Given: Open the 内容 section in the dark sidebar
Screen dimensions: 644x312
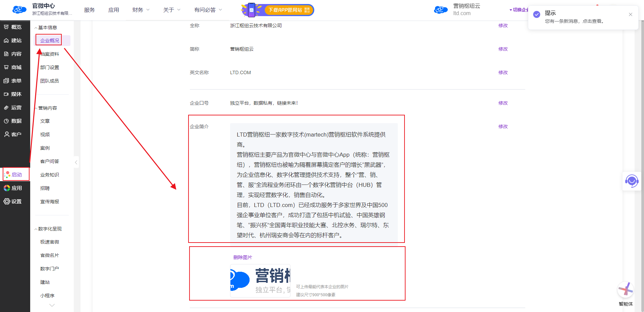Looking at the screenshot, I should click(x=13, y=54).
